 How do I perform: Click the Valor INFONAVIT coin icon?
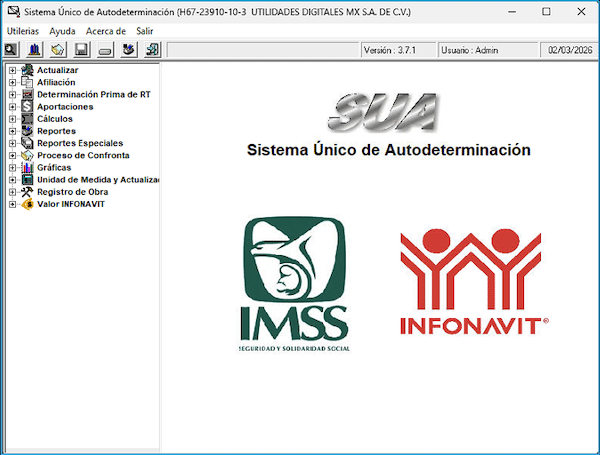pos(27,204)
